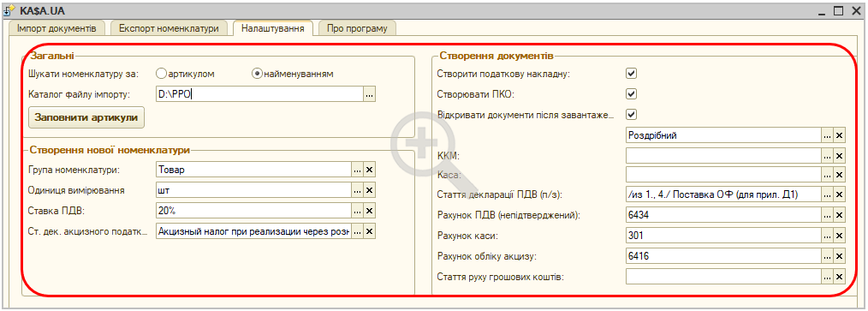Click the Рахунок обліку акцизу field 6416
The width and height of the screenshot is (868, 311).
pyautogui.click(x=723, y=255)
